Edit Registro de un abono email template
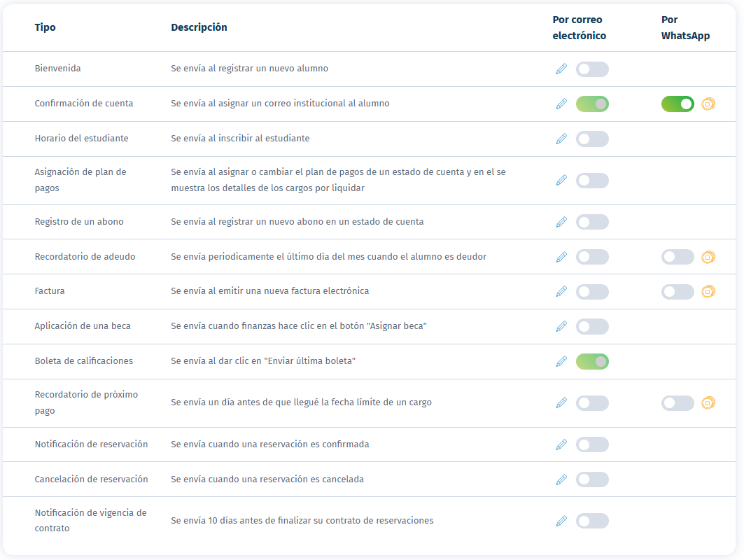 (x=561, y=222)
